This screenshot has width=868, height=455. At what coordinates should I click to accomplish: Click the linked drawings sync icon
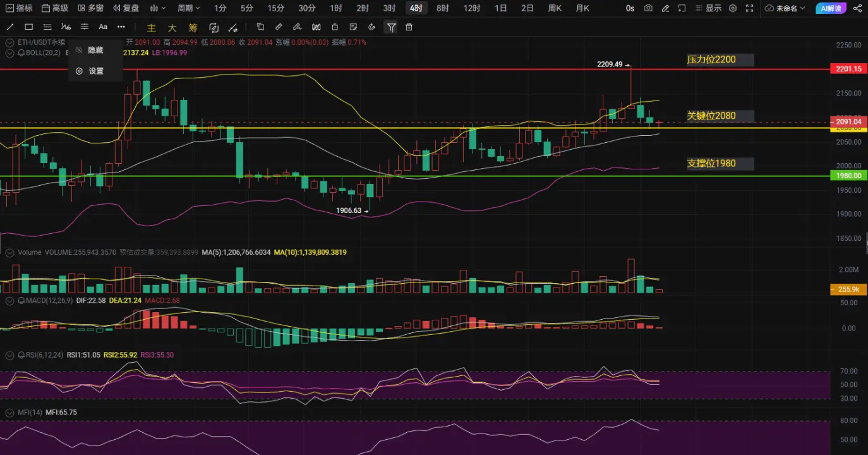point(214,28)
